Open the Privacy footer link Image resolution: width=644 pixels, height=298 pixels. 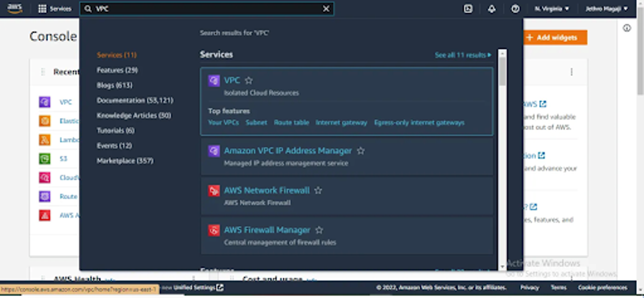pyautogui.click(x=530, y=287)
